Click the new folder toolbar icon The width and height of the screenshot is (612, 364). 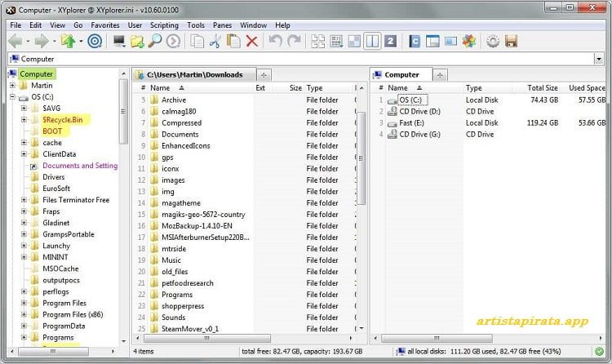(137, 41)
